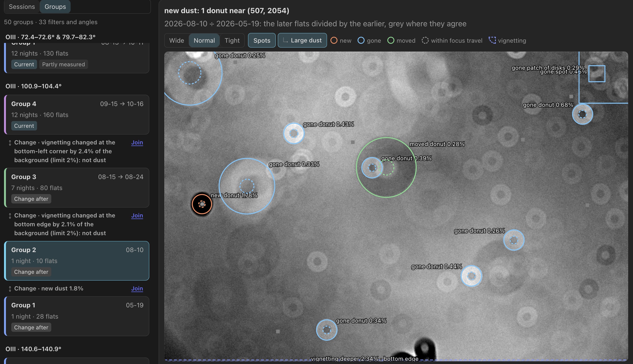Click '12 nights · 160 flats' text
The image size is (633, 364).
(40, 115)
